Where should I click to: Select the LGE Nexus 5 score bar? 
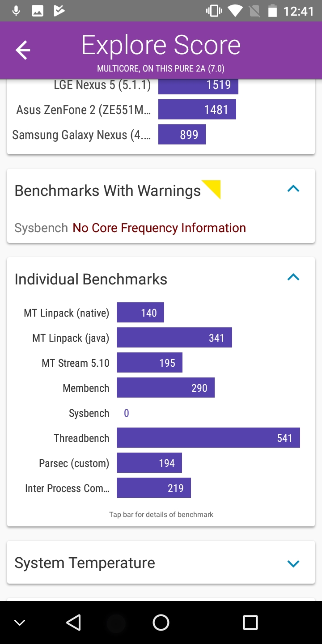click(x=198, y=85)
